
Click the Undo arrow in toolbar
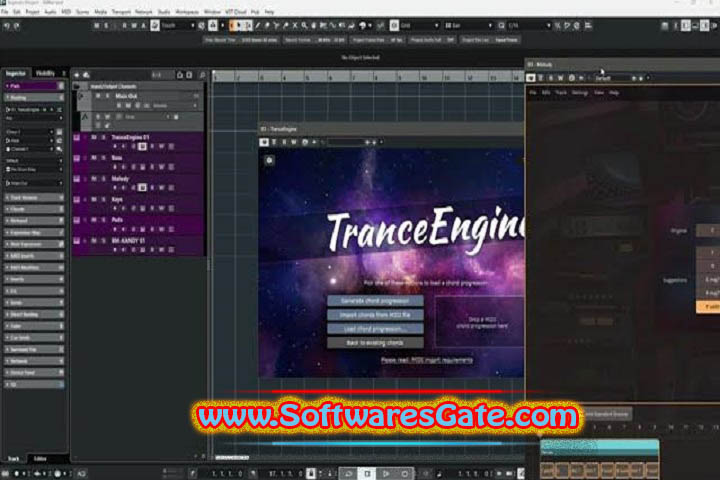pyautogui.click(x=7, y=26)
